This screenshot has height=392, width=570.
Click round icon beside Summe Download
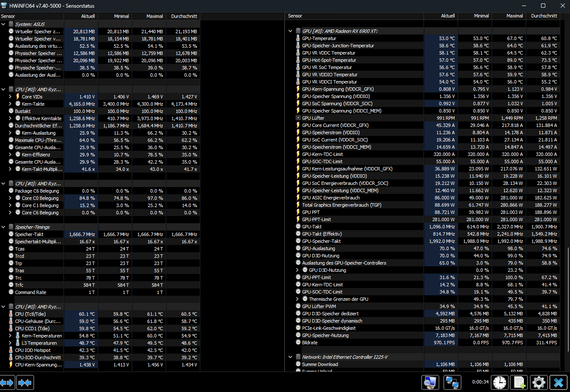click(x=298, y=364)
